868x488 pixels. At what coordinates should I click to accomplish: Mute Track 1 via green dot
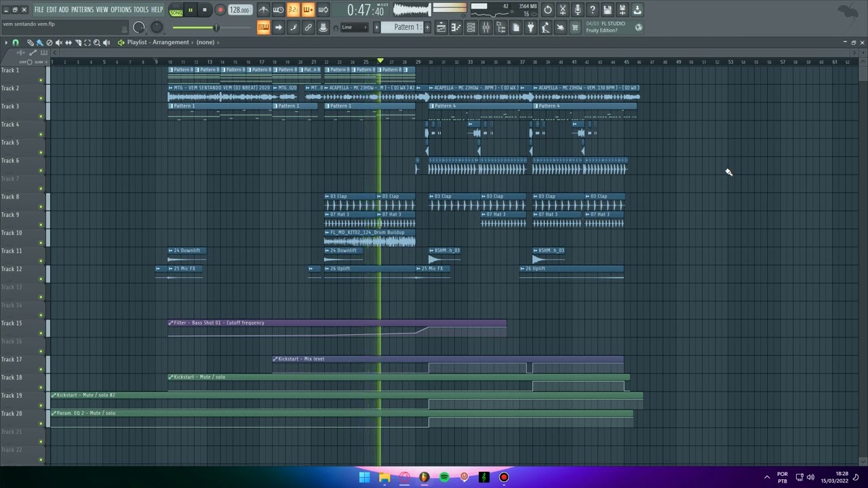tap(41, 80)
